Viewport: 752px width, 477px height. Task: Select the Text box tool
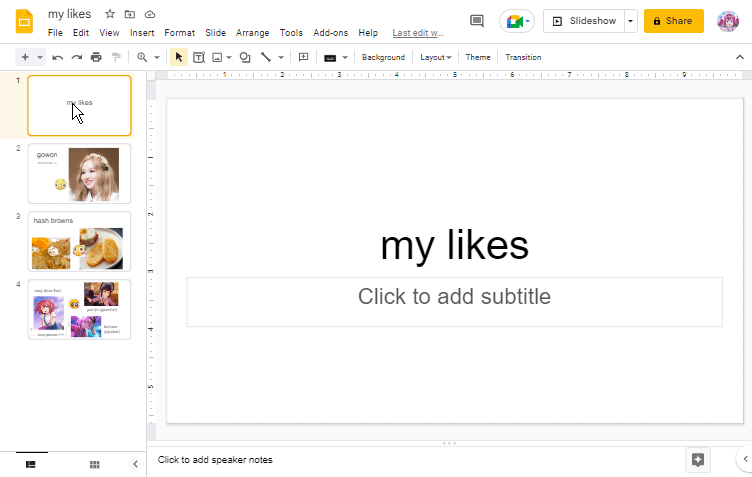tap(198, 57)
